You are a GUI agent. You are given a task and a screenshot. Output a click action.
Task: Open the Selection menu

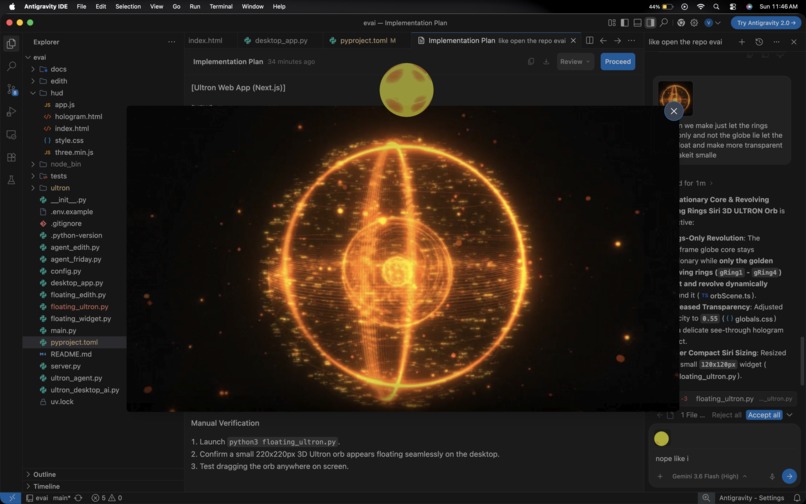128,7
